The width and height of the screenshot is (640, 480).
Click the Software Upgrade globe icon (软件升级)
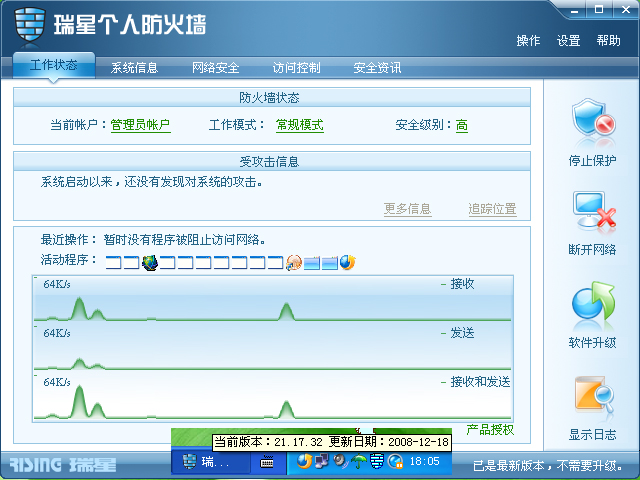[593, 301]
